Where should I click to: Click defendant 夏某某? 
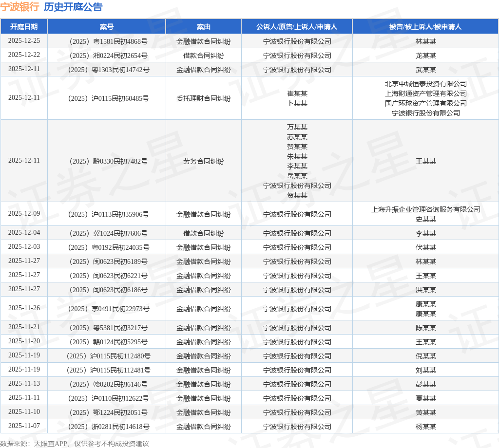pos(426,398)
